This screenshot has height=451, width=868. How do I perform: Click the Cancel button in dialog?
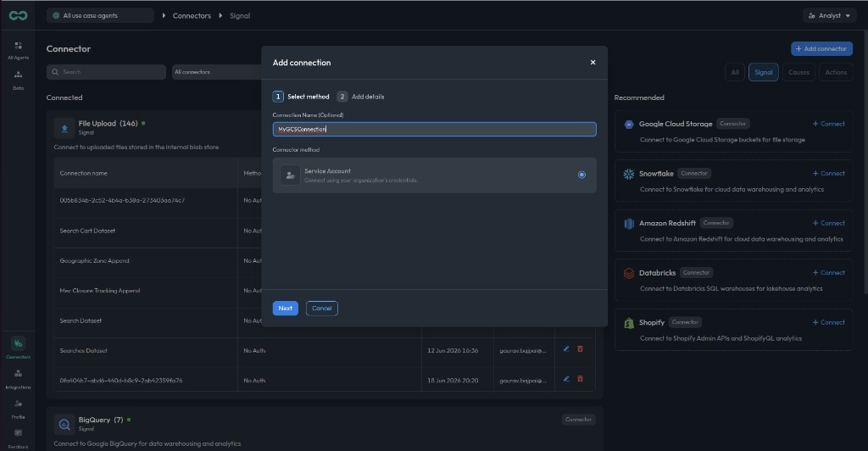(x=321, y=309)
